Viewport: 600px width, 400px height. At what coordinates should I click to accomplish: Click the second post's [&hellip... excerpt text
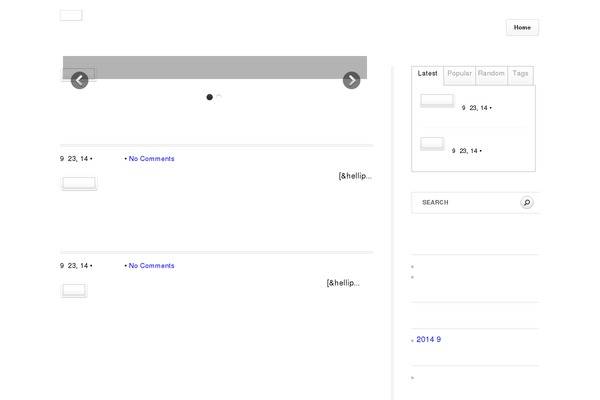pos(343,283)
